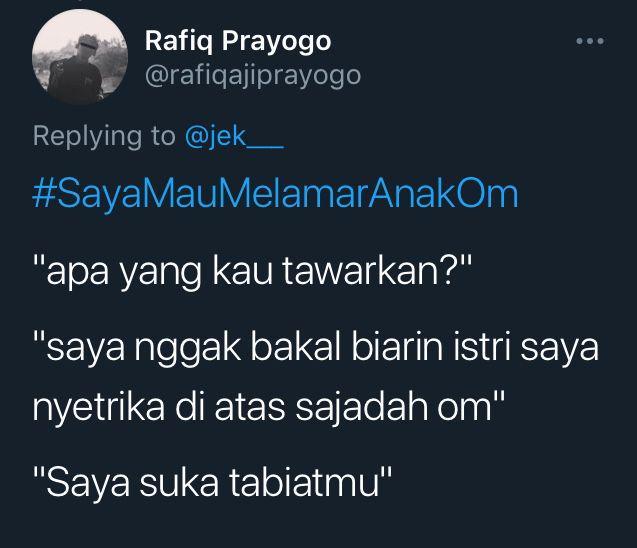Click the word "tabiatmu" in the tweet

click(x=304, y=483)
